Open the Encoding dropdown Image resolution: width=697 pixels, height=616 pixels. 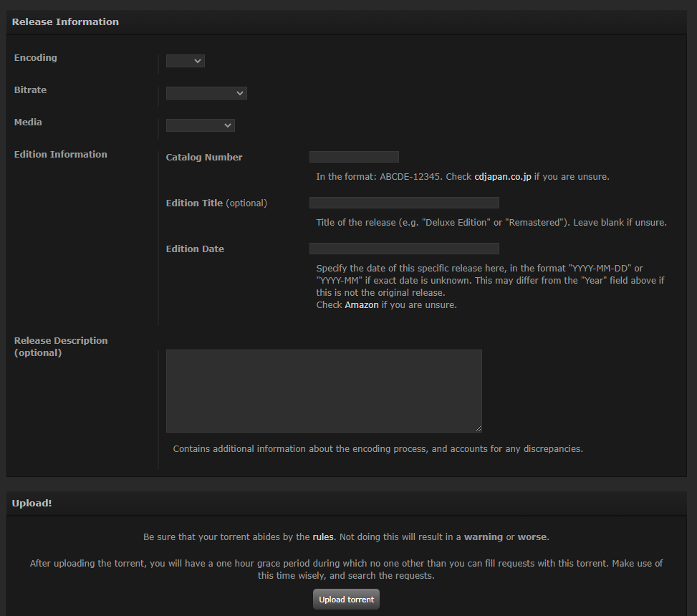(x=185, y=62)
